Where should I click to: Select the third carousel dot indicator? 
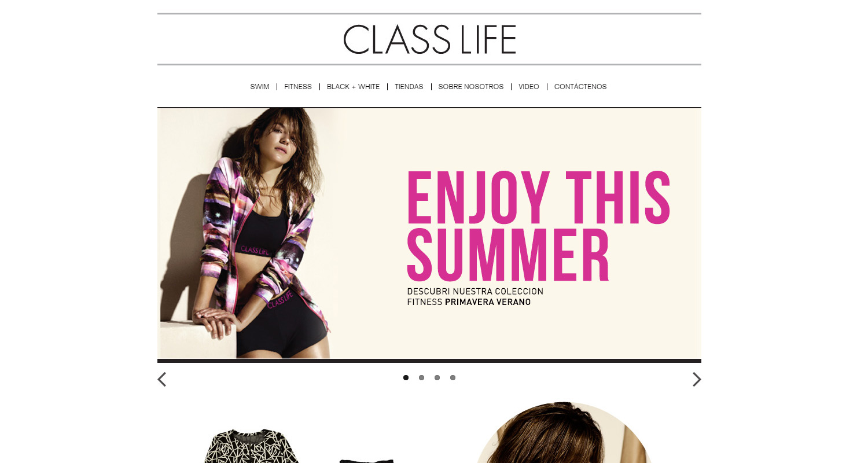pyautogui.click(x=437, y=378)
